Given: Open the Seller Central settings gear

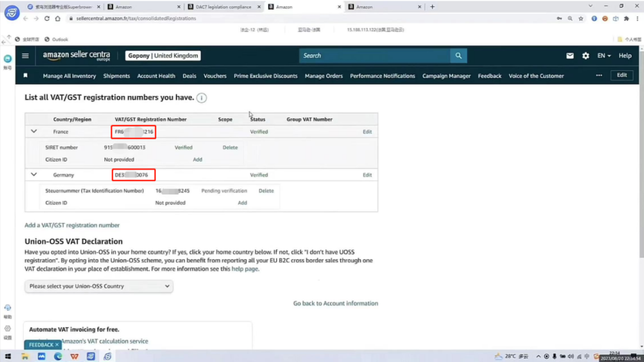Looking at the screenshot, I should [x=586, y=55].
